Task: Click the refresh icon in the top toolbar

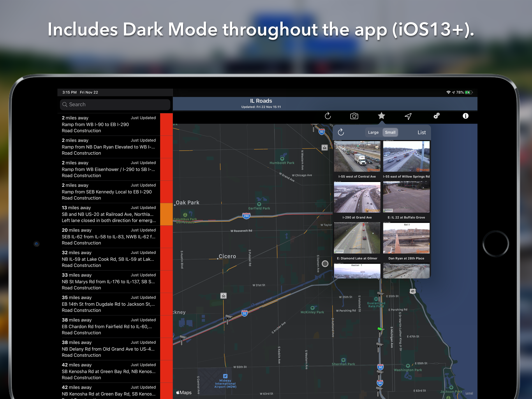Action: (x=328, y=116)
